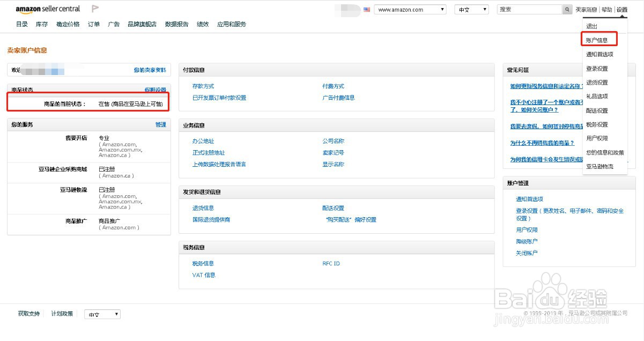This screenshot has height=341, width=644.
Task: Open the www.amazon.com marketplace dropdown
Action: point(410,9)
